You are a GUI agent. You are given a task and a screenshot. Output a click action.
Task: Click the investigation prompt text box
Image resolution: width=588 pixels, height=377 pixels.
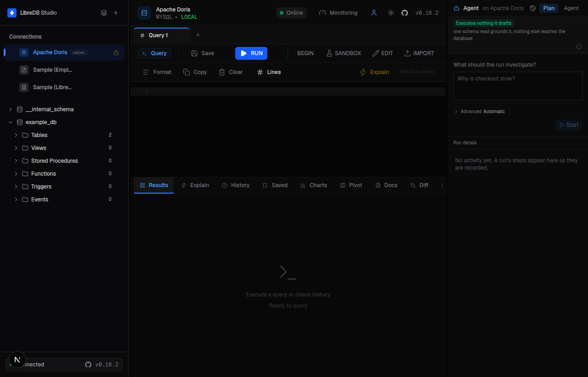(x=518, y=86)
